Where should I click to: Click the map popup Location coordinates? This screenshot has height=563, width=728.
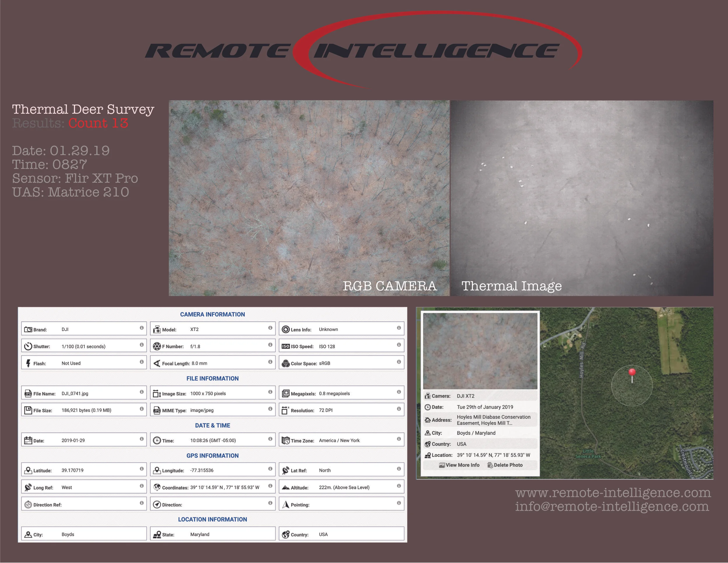[x=493, y=455]
